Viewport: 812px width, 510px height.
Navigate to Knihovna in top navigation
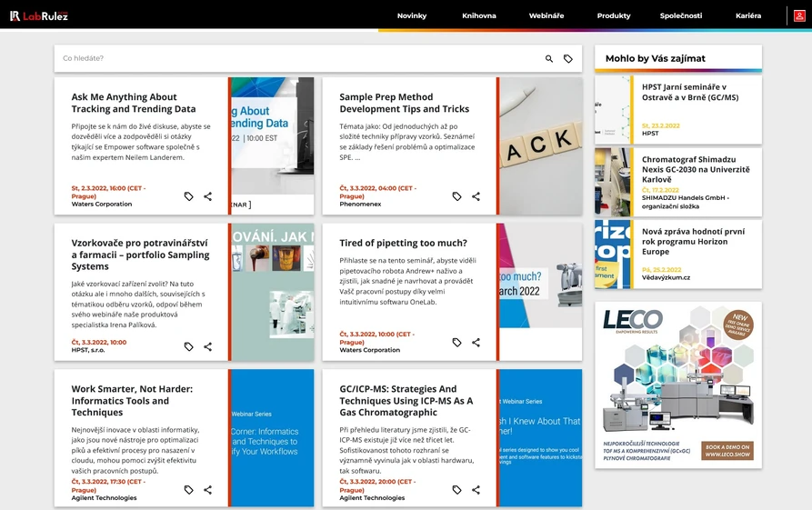coord(479,15)
